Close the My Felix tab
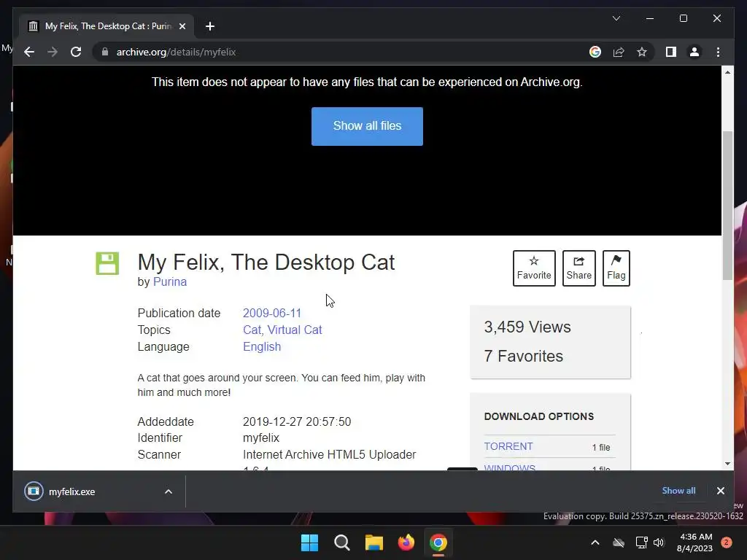 [x=182, y=26]
